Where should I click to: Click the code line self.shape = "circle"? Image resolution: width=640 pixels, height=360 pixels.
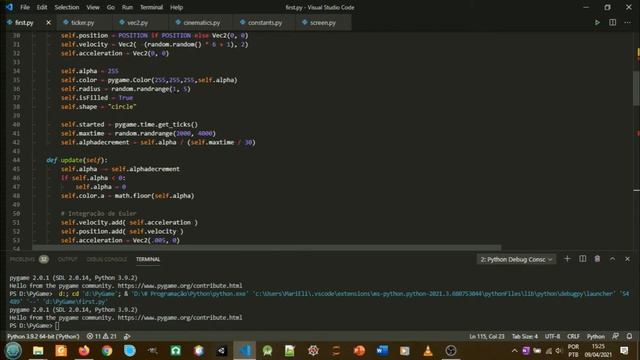[98, 107]
